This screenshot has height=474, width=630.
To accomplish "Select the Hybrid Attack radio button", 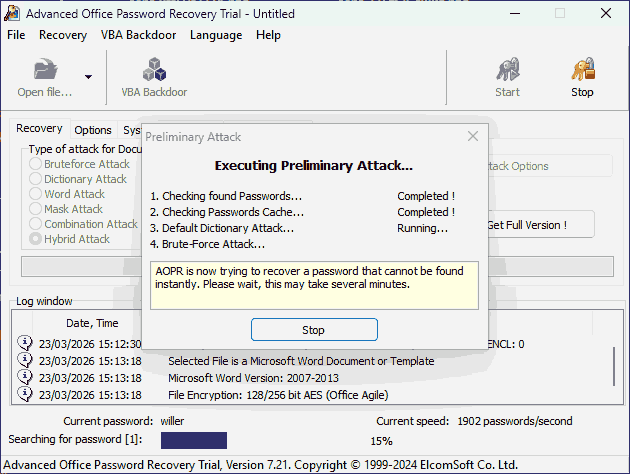I will (x=37, y=239).
